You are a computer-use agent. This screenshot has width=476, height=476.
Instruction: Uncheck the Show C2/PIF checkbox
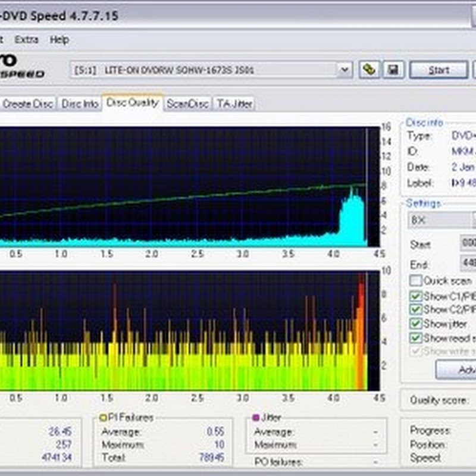pyautogui.click(x=415, y=309)
